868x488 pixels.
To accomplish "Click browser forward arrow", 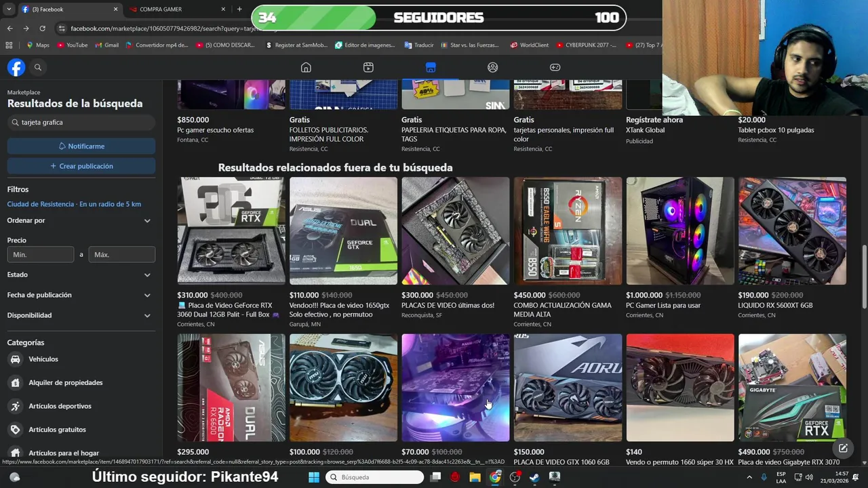I will click(26, 28).
